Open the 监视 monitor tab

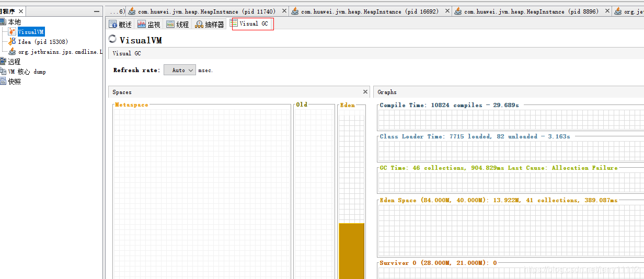(x=149, y=24)
